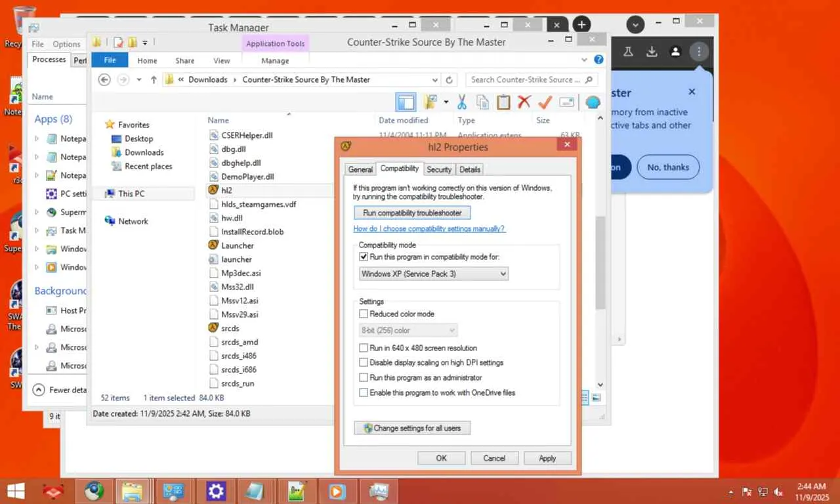Viewport: 840px width, 504px height.
Task: Open the File menu in Explorer ribbon
Action: [x=110, y=60]
